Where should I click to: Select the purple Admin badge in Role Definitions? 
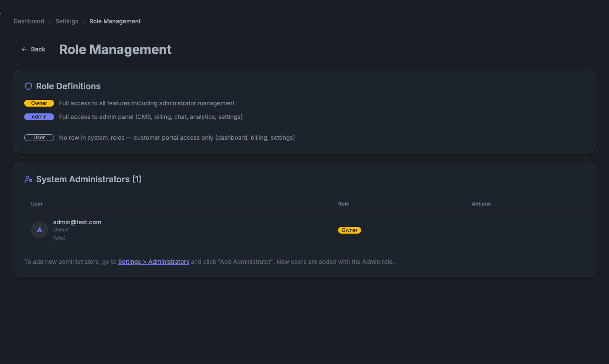point(39,116)
